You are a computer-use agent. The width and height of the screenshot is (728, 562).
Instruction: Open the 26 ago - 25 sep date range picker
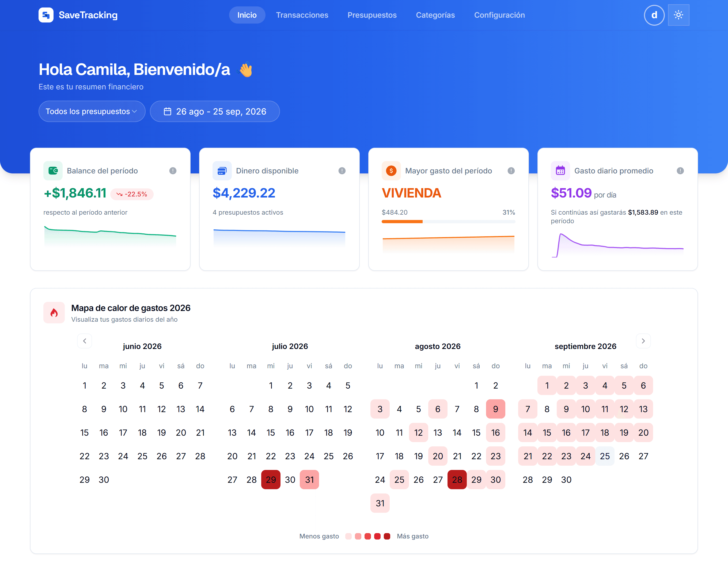point(215,111)
